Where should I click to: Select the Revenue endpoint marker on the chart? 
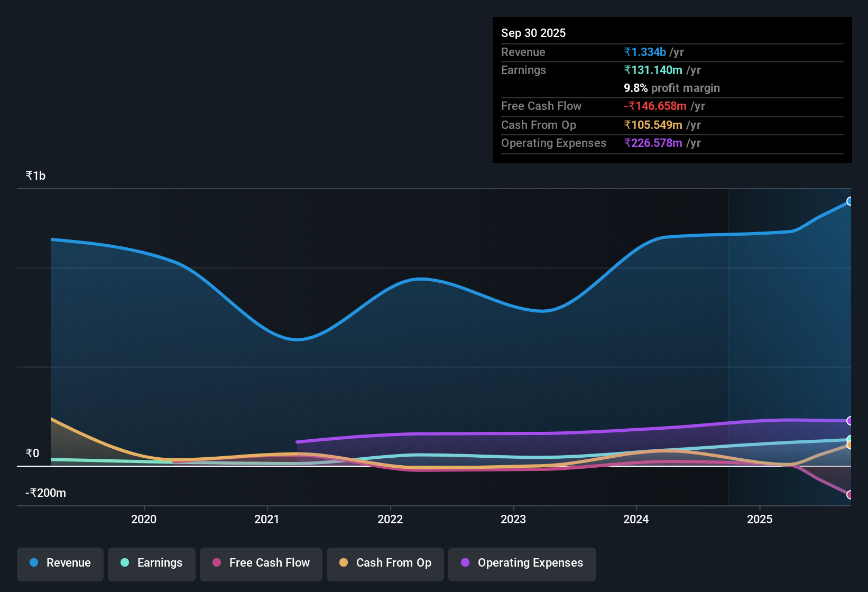coord(849,201)
